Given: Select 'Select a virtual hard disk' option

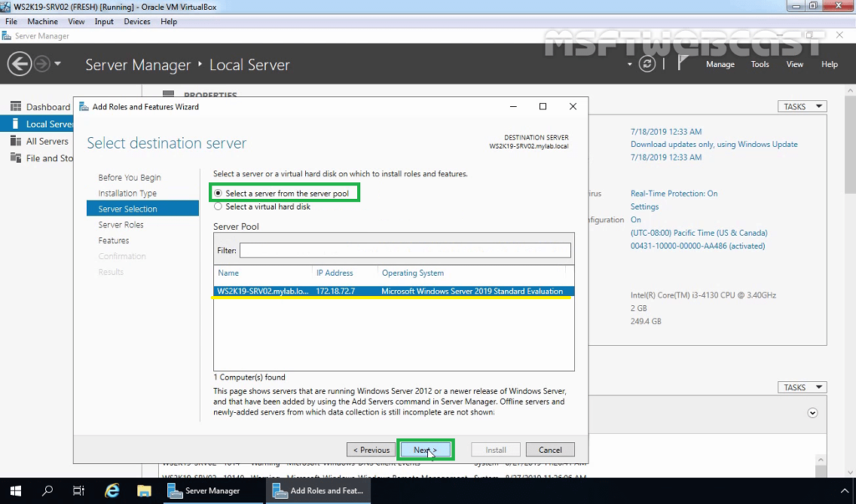Looking at the screenshot, I should click(x=262, y=207).
